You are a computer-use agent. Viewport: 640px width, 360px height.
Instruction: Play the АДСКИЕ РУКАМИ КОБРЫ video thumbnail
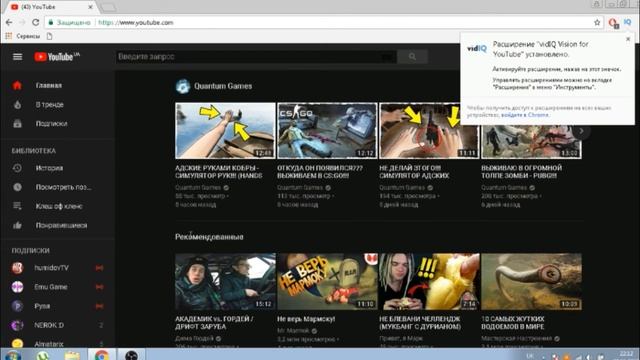coord(225,131)
